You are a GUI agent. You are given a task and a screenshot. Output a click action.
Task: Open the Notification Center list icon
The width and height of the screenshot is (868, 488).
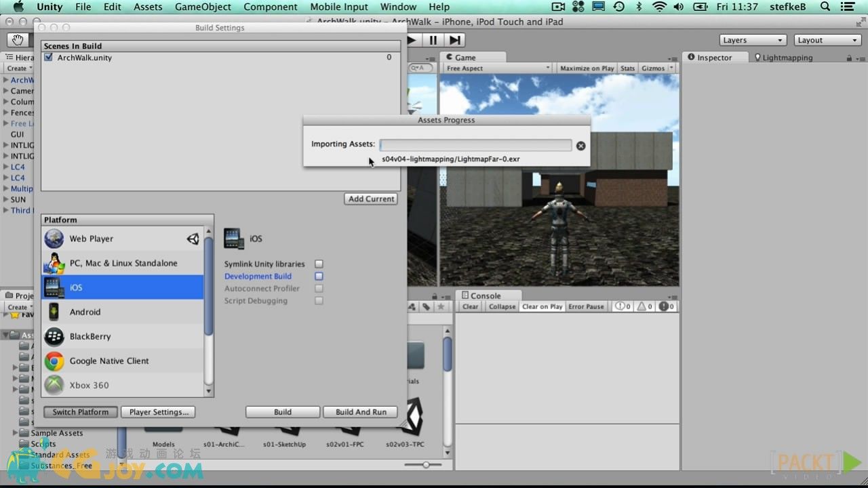pos(848,7)
